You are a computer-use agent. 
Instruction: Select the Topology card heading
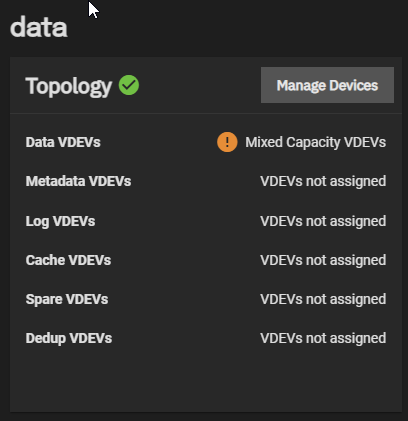69,86
